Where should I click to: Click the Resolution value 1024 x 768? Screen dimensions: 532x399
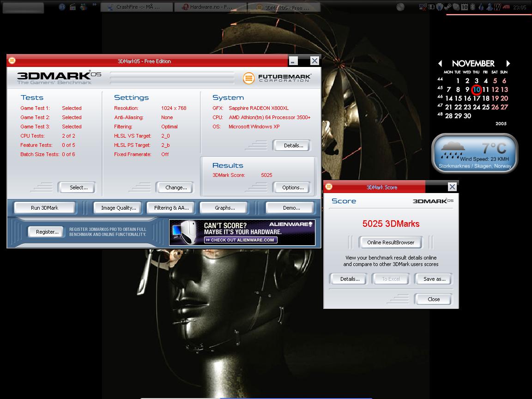click(174, 108)
